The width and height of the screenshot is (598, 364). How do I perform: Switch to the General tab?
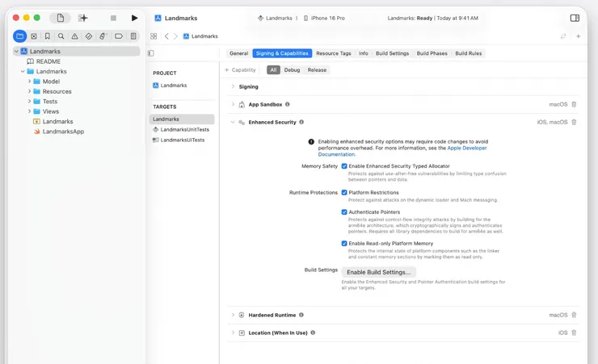[238, 53]
